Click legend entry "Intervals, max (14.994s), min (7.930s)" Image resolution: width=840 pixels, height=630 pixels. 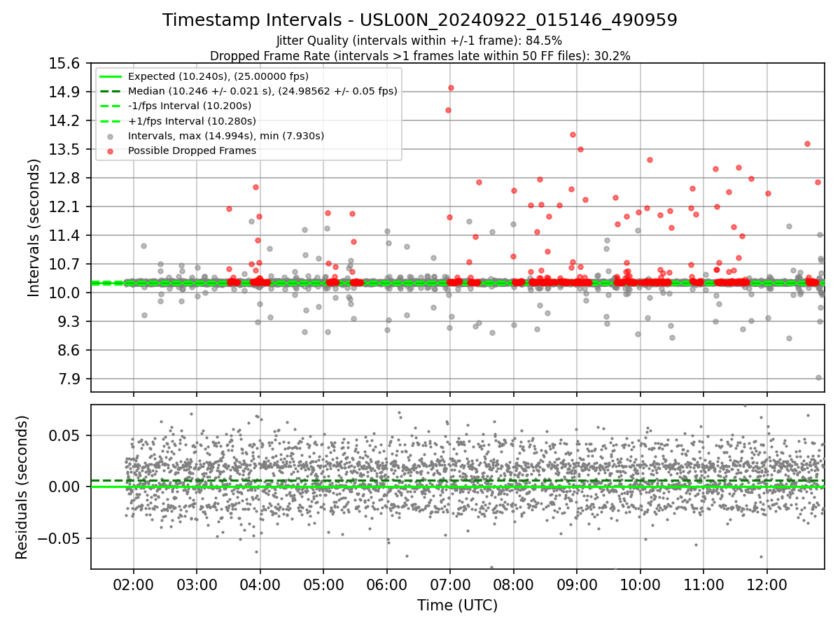pyautogui.click(x=226, y=136)
